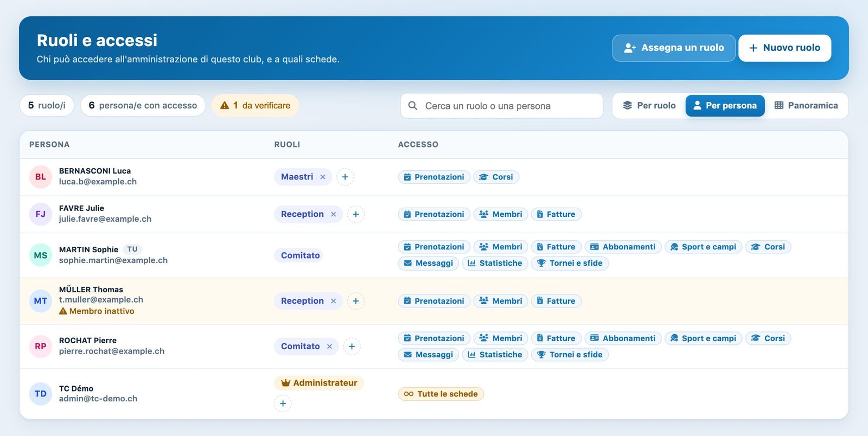Remove Maestri role from Bernasconi Luca
Screen dimensions: 868x436
[x=323, y=177]
